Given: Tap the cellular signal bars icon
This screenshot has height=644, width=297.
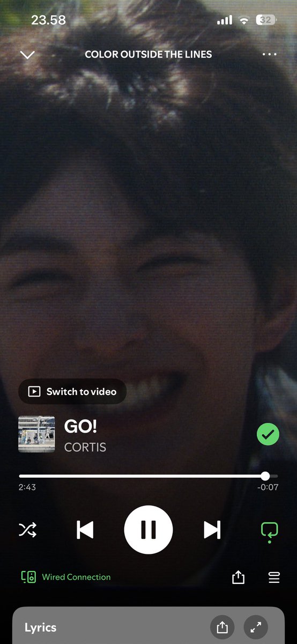Looking at the screenshot, I should (225, 20).
